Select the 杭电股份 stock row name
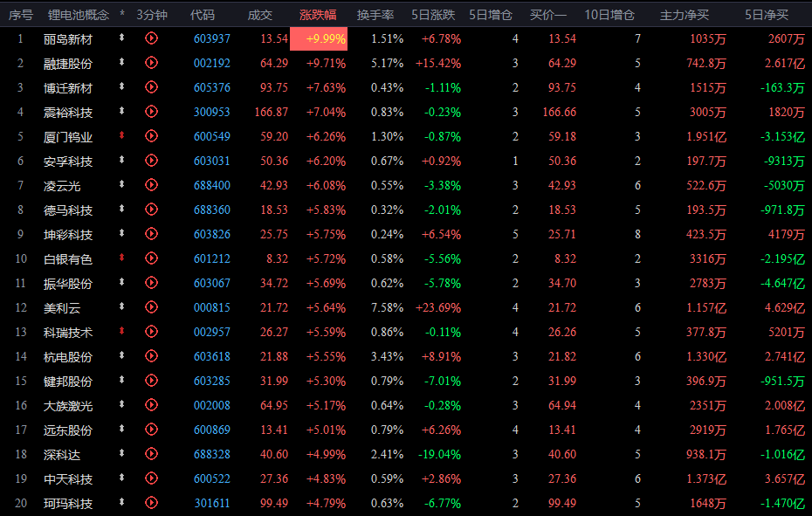This screenshot has width=812, height=516. 68,356
